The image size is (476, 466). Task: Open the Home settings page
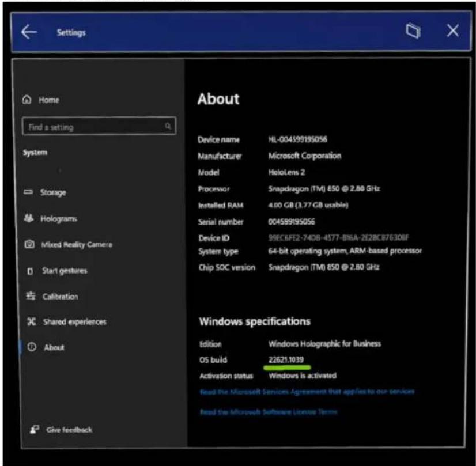coord(48,100)
